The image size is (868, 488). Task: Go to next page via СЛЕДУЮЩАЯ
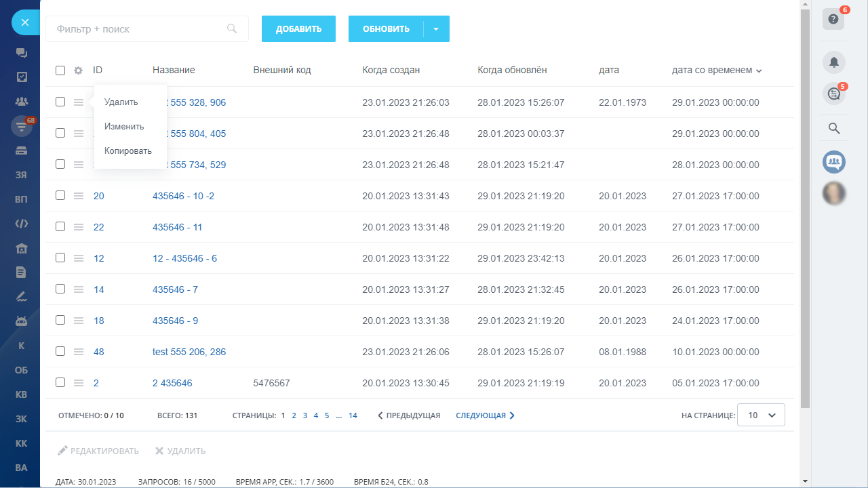tap(485, 415)
